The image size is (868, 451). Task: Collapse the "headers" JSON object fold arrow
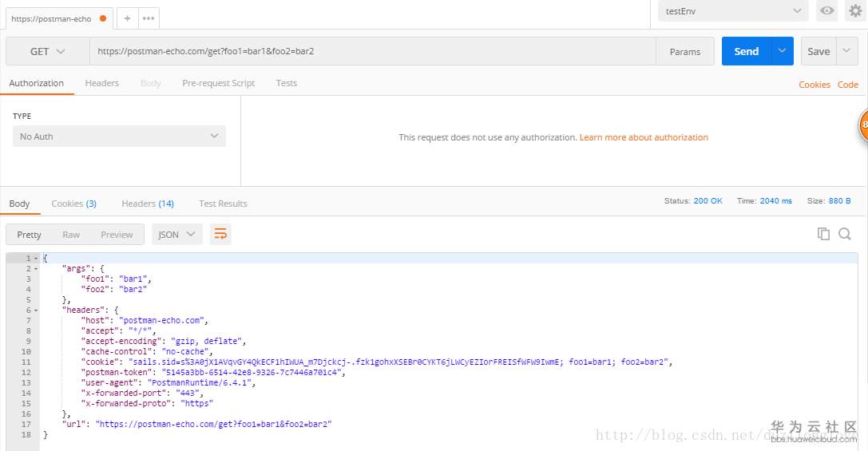click(x=35, y=311)
